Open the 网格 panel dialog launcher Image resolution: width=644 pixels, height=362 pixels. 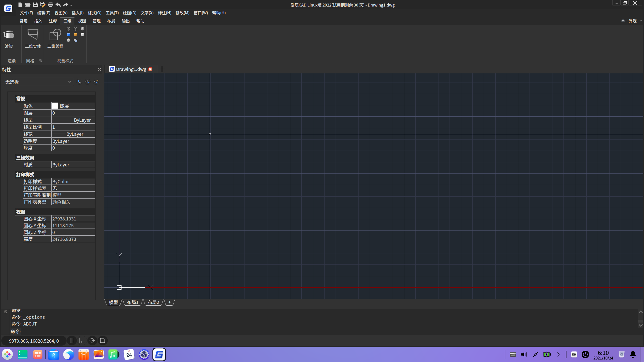coord(41,61)
